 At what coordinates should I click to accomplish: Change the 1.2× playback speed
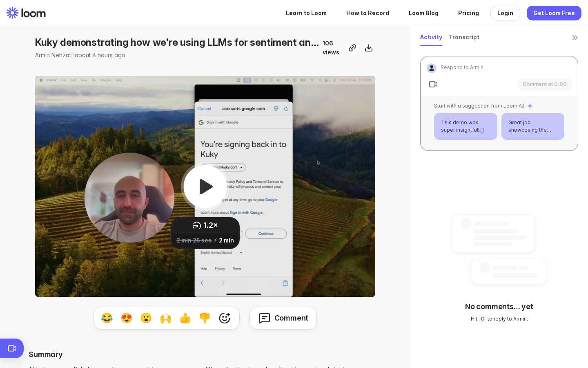(205, 225)
